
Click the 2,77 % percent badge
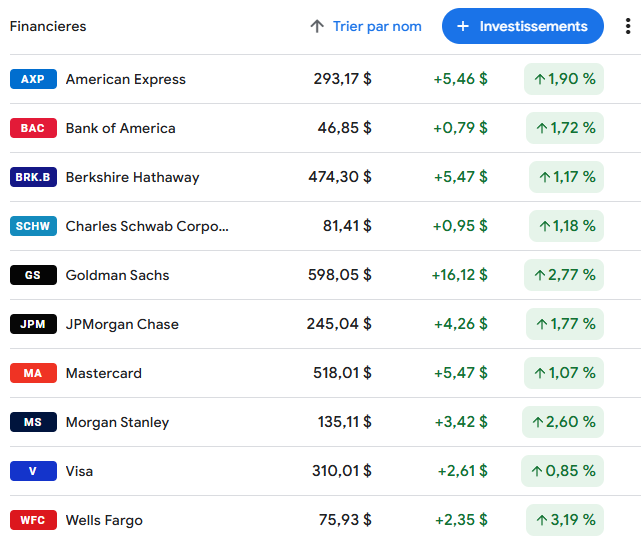[x=564, y=275]
